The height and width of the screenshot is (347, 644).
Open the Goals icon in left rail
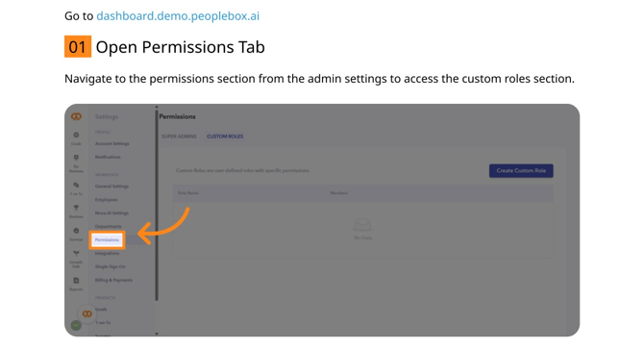[76, 138]
